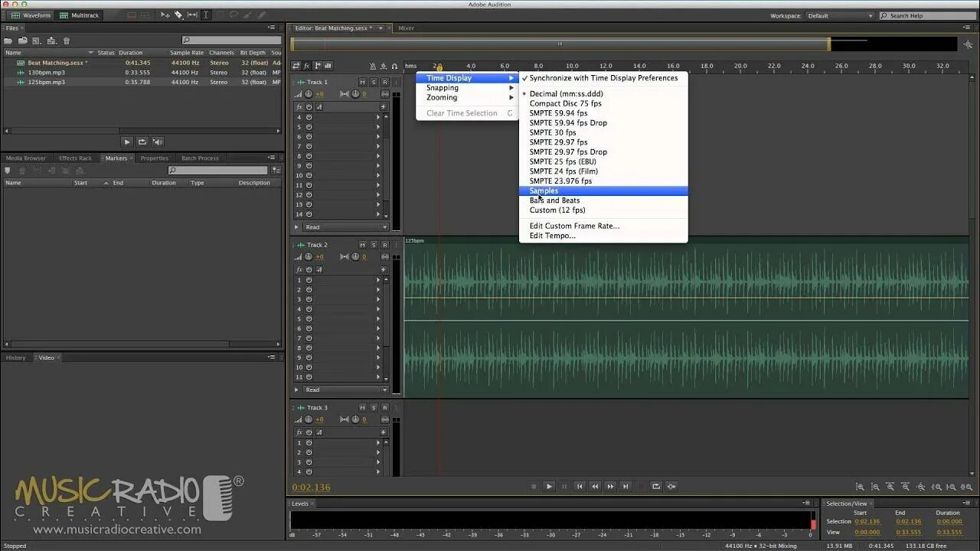
Task: Solo Track 1
Action: [374, 82]
